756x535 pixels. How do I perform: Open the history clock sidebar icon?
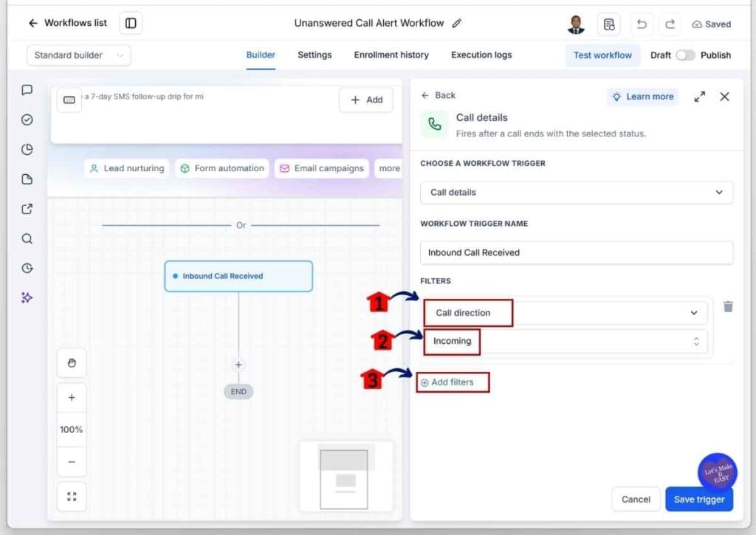point(27,268)
